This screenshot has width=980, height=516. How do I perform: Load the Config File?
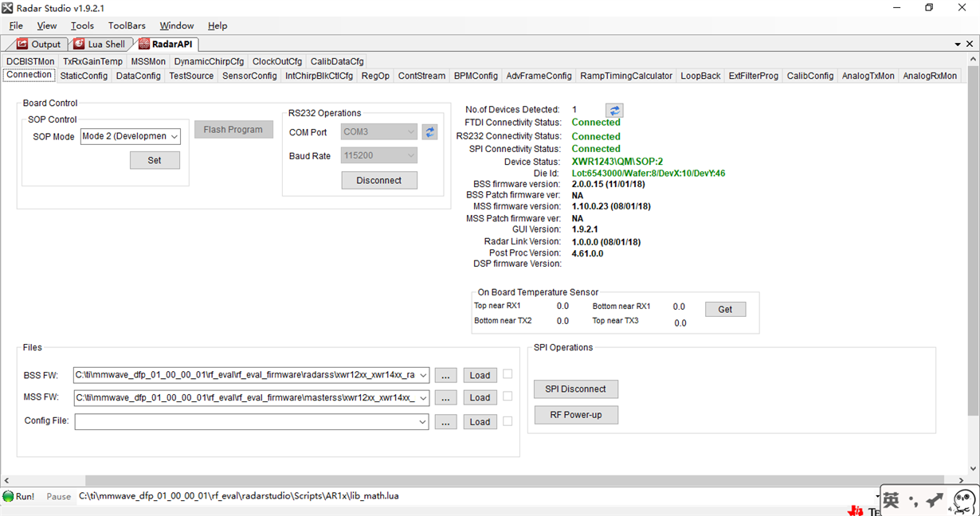pos(480,422)
